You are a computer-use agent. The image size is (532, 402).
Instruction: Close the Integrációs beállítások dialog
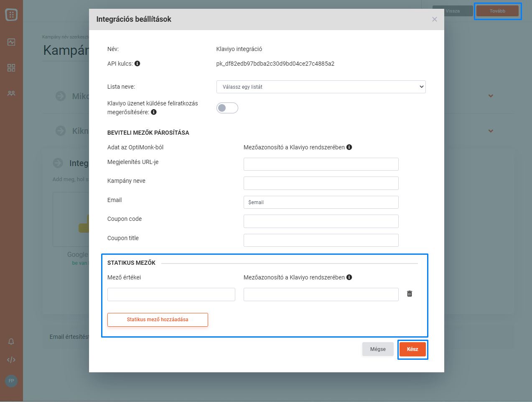pos(435,19)
